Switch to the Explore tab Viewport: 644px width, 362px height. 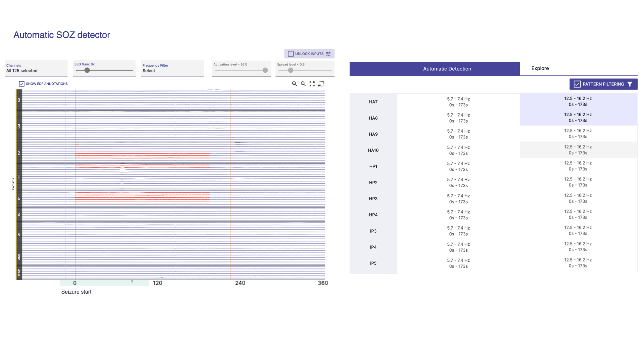point(540,68)
